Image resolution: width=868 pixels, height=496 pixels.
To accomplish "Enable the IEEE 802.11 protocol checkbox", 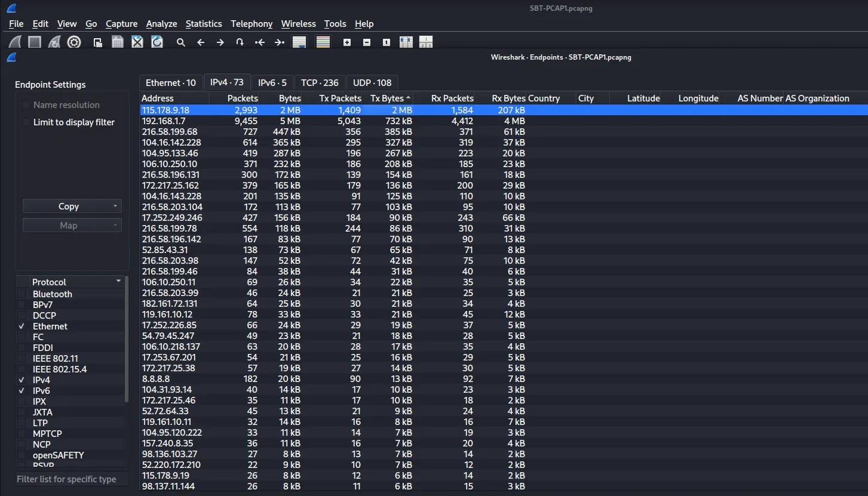I will [x=22, y=359].
